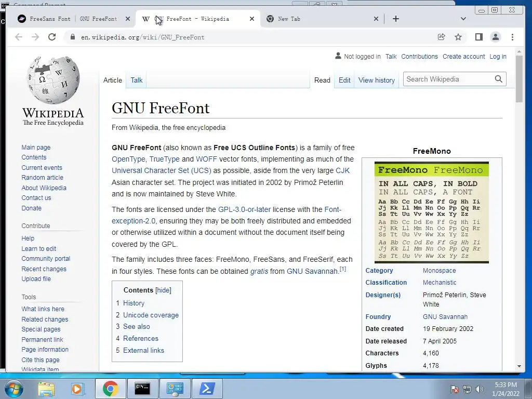
Task: Click Create account link
Action: pyautogui.click(x=463, y=57)
